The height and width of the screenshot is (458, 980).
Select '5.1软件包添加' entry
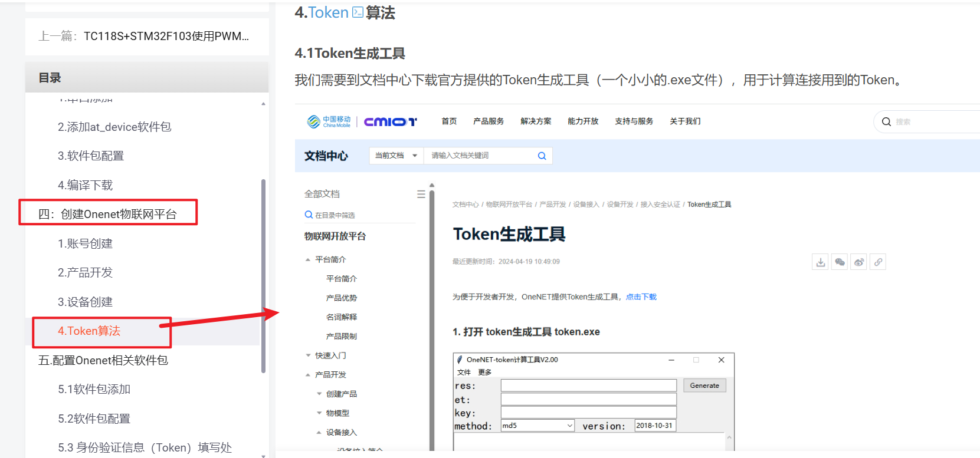(94, 389)
